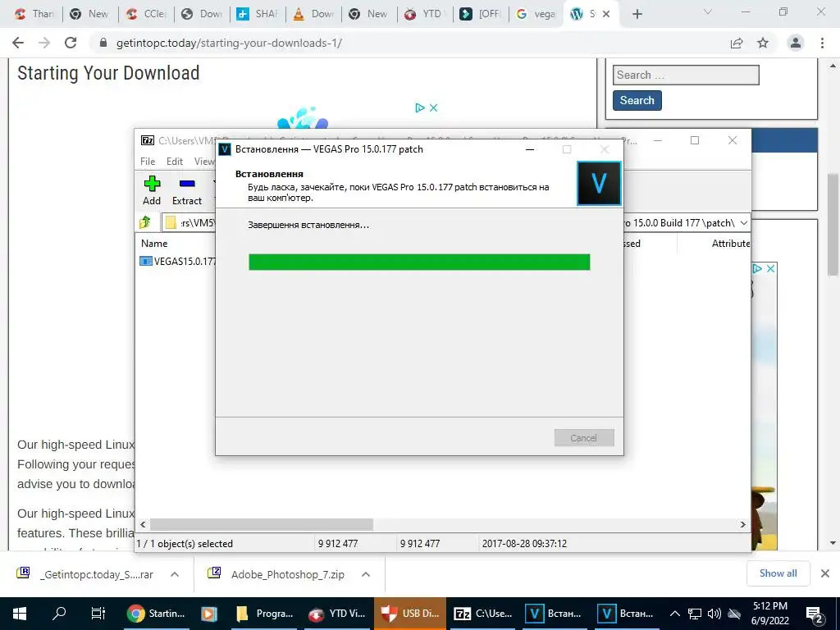Image resolution: width=840 pixels, height=630 pixels.
Task: Open Windows taskbar search
Action: [x=59, y=614]
